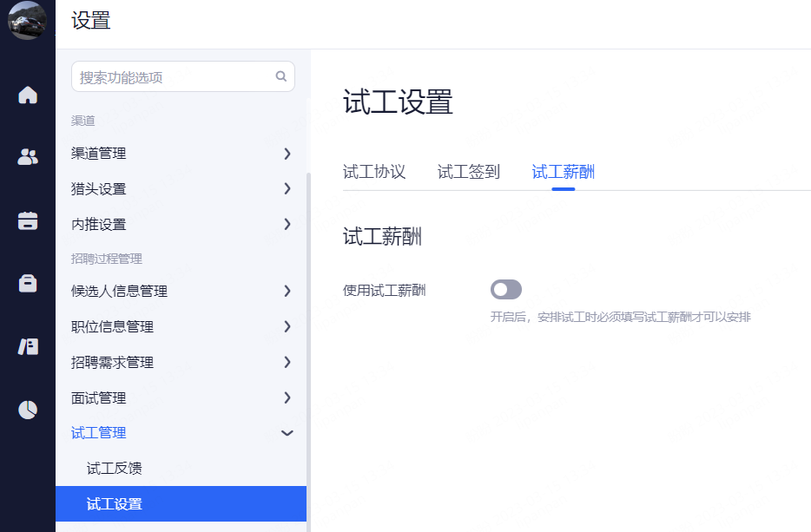Open the book cards icon in sidebar
811x532 pixels.
pos(28,346)
